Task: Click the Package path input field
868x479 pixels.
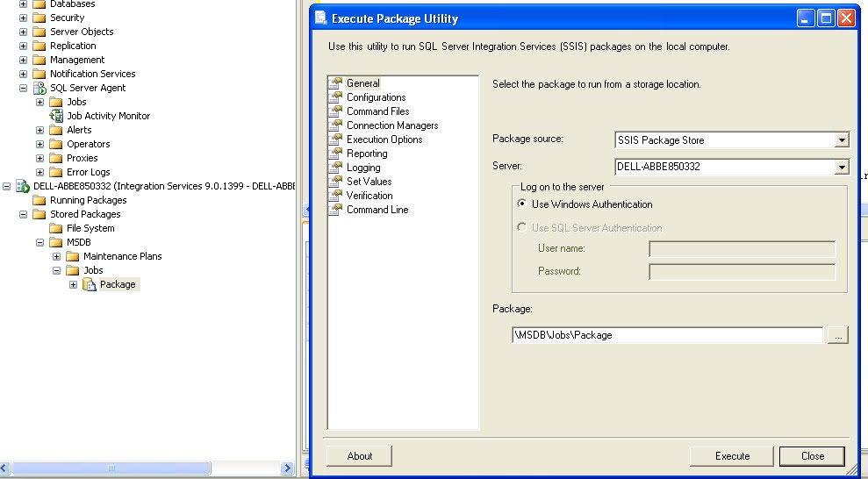Action: [x=668, y=335]
